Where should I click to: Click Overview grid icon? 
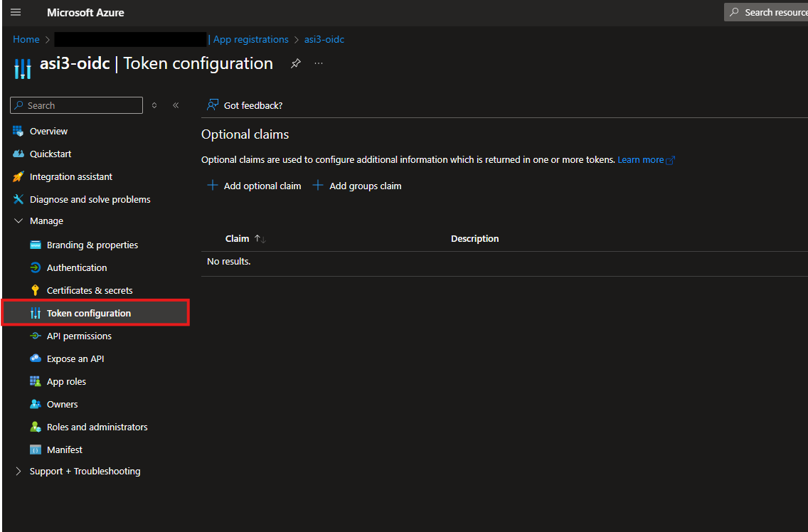point(18,131)
